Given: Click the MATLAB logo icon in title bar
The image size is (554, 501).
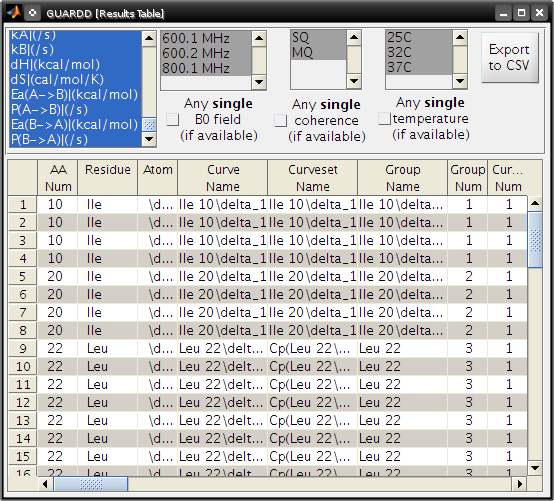Looking at the screenshot, I should point(14,13).
